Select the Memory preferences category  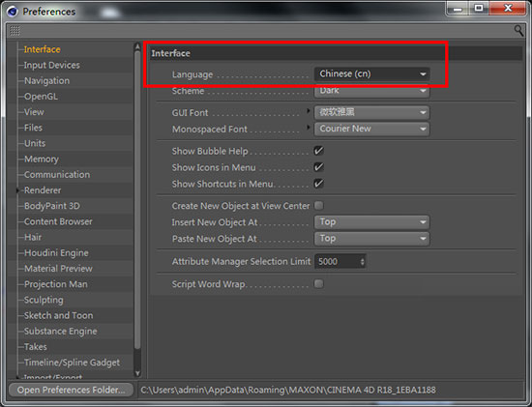point(42,160)
